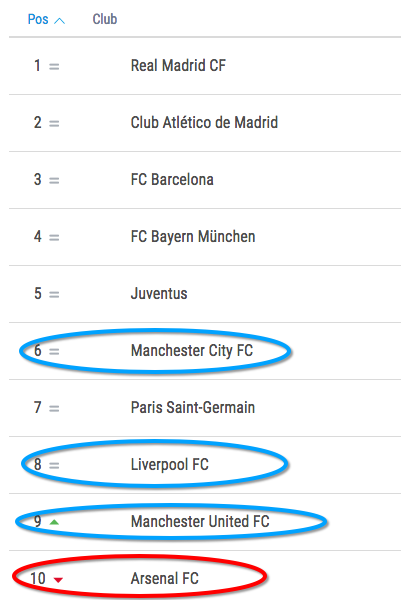Image resolution: width=401 pixels, height=600 pixels.
Task: Click green up arrow beside position 9
Action: [54, 522]
